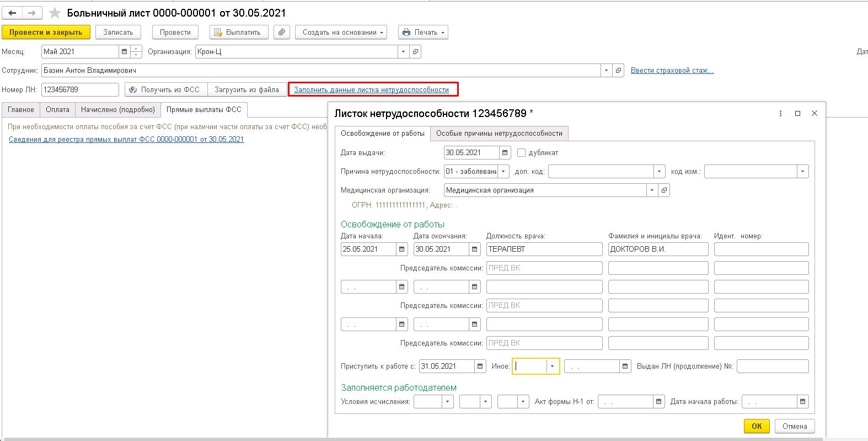868x441 pixels.
Task: Toggle the дубликат checkbox
Action: 521,153
